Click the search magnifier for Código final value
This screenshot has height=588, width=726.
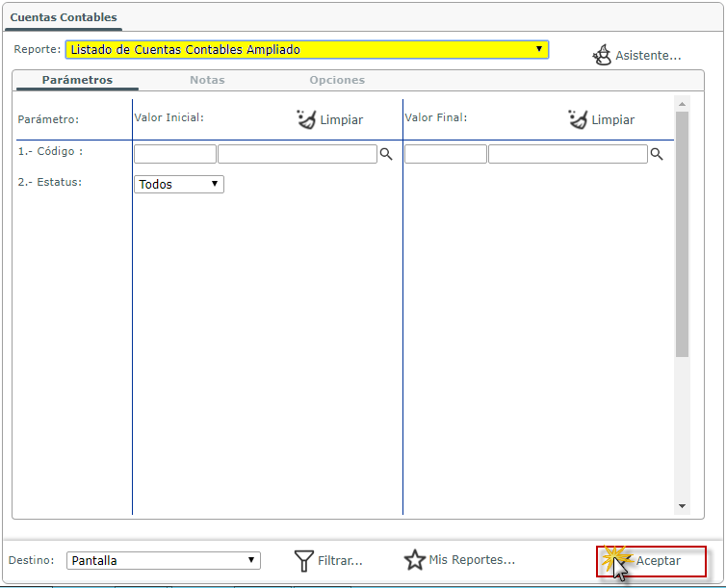tap(656, 154)
